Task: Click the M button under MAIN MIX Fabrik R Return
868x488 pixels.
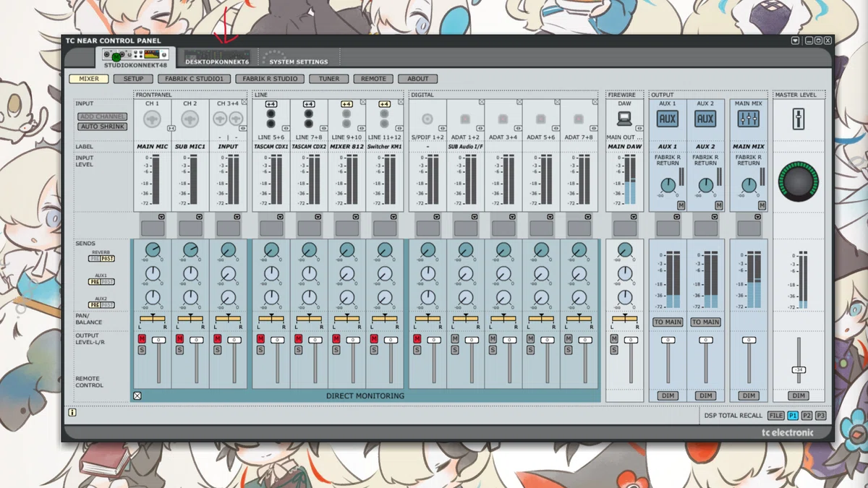Action: pyautogui.click(x=761, y=205)
